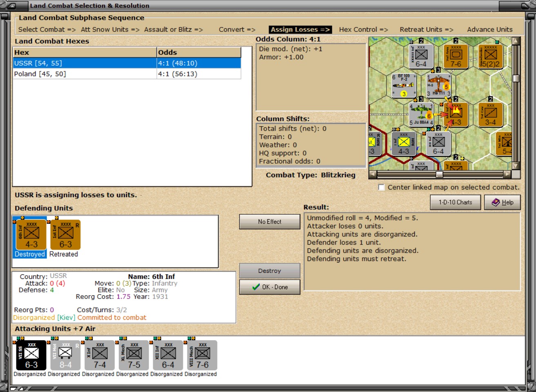Image resolution: width=536 pixels, height=392 pixels.
Task: Click the XXXIII Inf 6-4 counter on map
Action: pyautogui.click(x=421, y=56)
